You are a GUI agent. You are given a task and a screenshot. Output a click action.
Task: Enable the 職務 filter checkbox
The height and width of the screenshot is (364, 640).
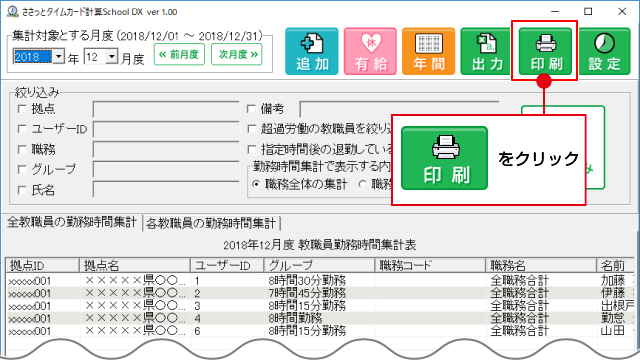coord(22,149)
